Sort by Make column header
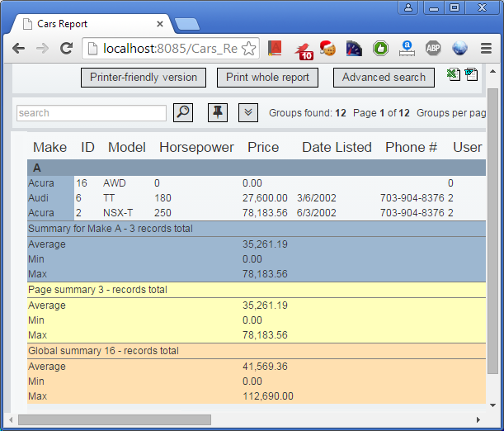The height and width of the screenshot is (431, 504). point(49,147)
